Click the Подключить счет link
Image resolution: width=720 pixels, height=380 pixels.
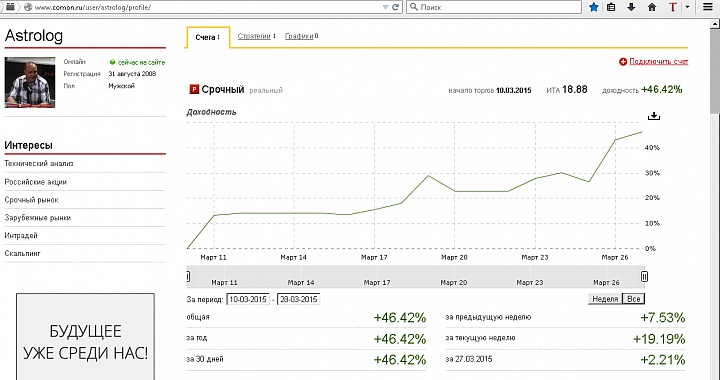[658, 61]
